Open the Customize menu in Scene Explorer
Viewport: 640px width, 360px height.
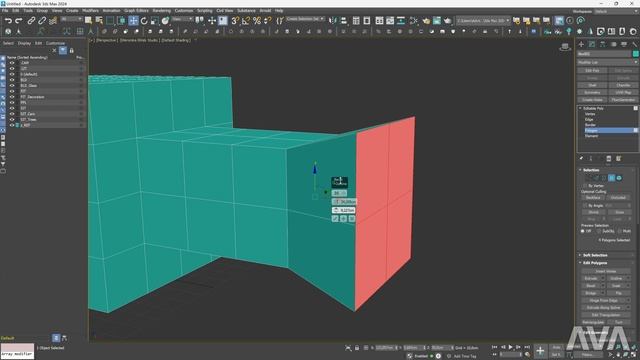[55, 43]
